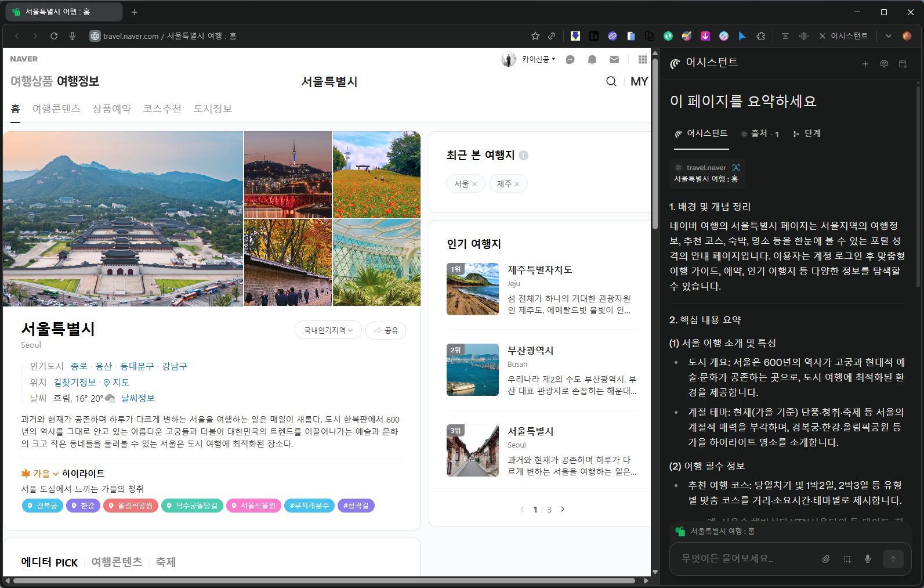The width and height of the screenshot is (924, 588).
Task: Click the travel search magnifier icon
Action: [611, 81]
